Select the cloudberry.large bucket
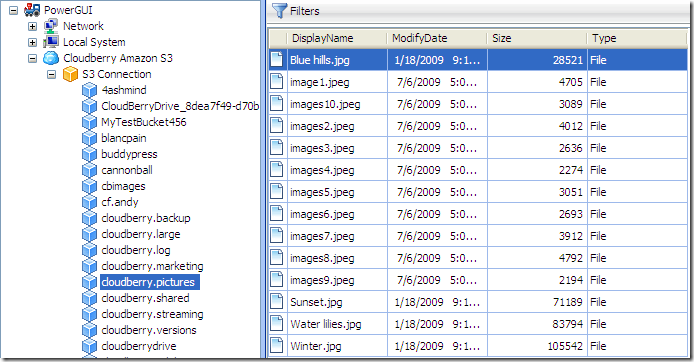The image size is (694, 362). (141, 234)
